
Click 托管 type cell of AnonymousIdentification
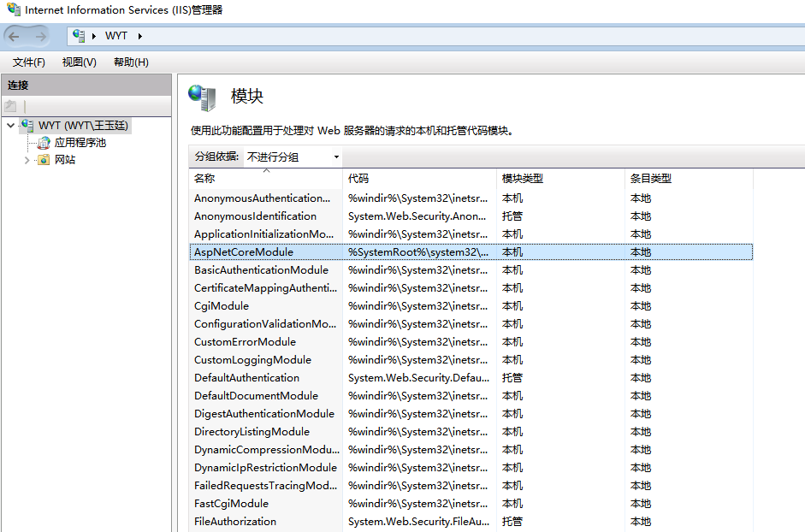tap(512, 216)
